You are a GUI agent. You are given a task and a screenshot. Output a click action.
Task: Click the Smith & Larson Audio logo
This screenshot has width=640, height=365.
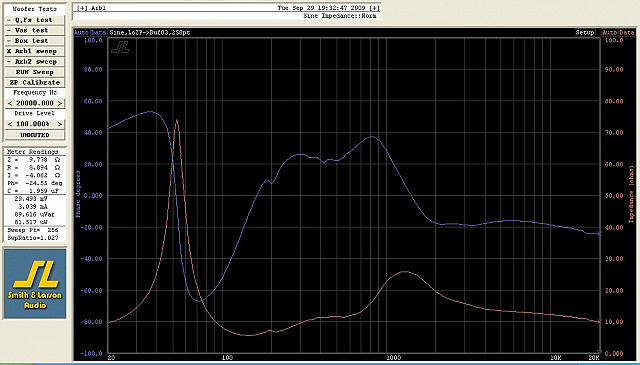35,284
